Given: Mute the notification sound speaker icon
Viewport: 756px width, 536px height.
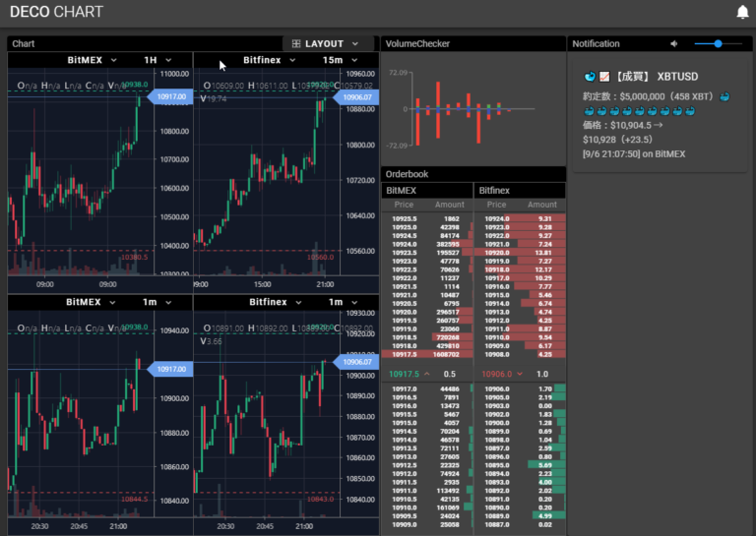Looking at the screenshot, I should click(674, 43).
